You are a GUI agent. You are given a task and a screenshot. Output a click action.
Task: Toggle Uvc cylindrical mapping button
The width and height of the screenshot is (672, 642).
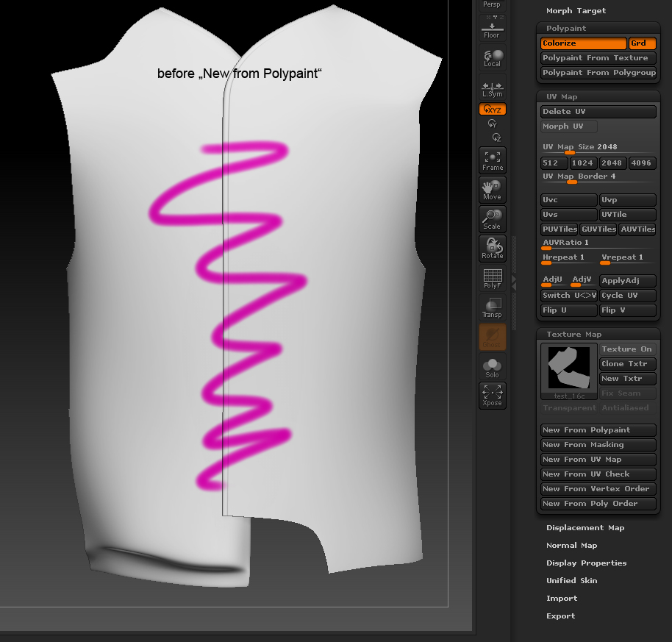tap(569, 200)
